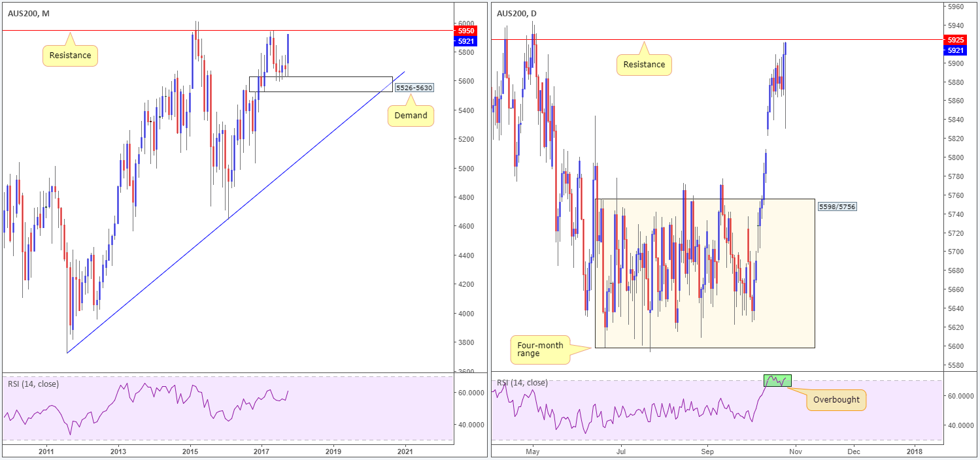
Task: Select the Demand callout label
Action: click(411, 116)
